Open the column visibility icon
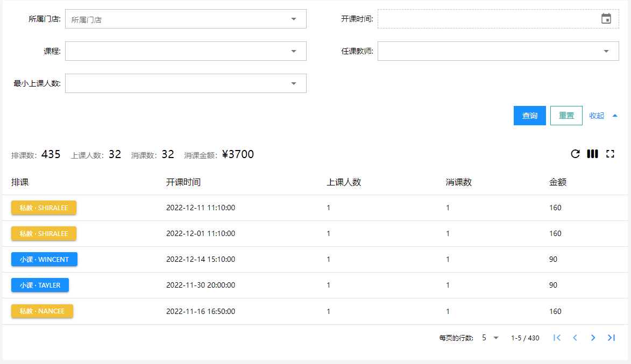631x364 pixels. click(x=592, y=154)
